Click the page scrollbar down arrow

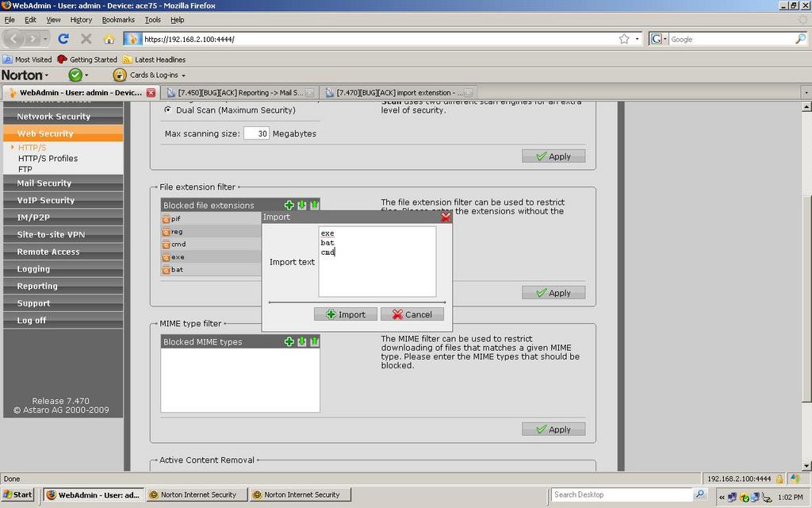pos(806,466)
